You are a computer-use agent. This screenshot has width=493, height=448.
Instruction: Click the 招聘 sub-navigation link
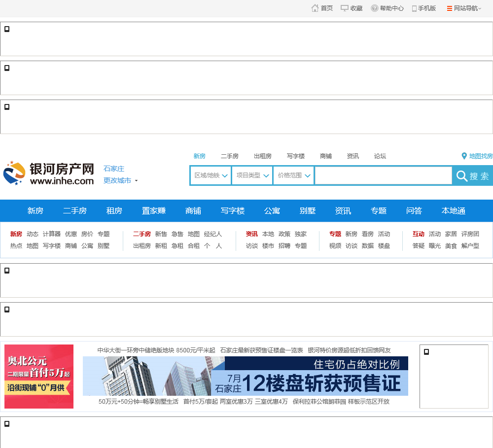284,245
